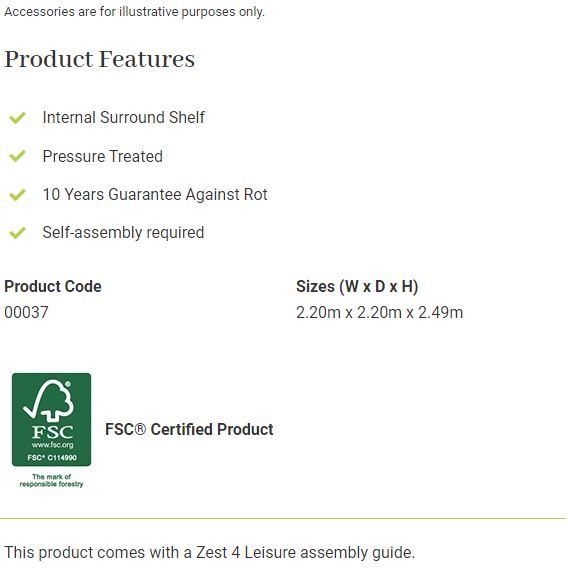Click the Accessories are for illustrative purposes note
The width and height of the screenshot is (567, 569).
(x=134, y=12)
